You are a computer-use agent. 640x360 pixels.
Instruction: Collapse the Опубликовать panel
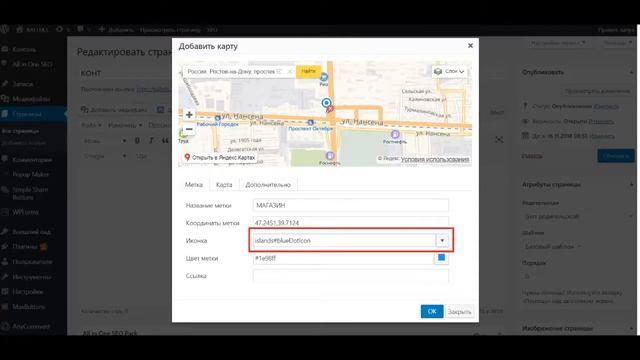pos(631,72)
